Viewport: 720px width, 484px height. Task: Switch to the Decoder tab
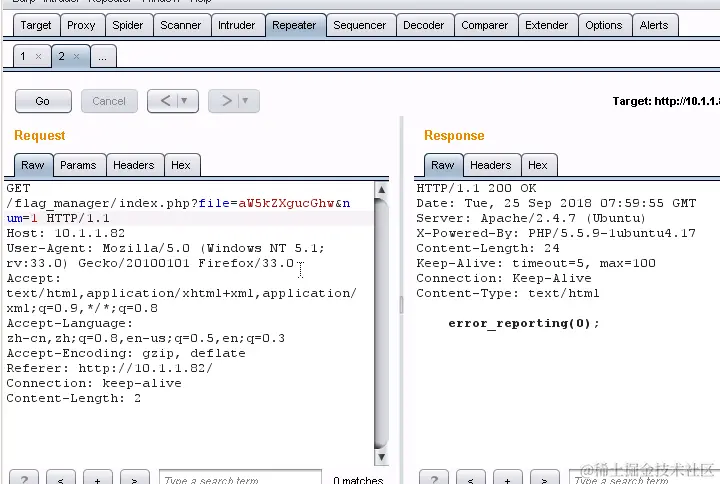point(424,25)
